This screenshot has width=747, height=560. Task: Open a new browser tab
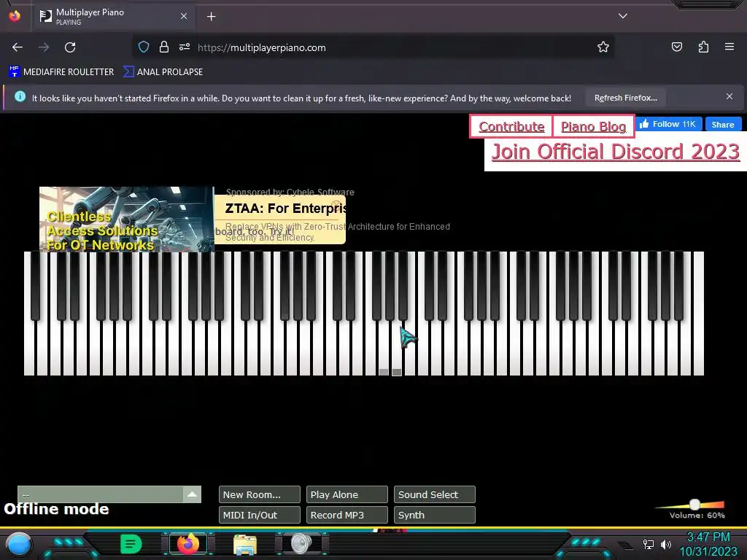(211, 17)
